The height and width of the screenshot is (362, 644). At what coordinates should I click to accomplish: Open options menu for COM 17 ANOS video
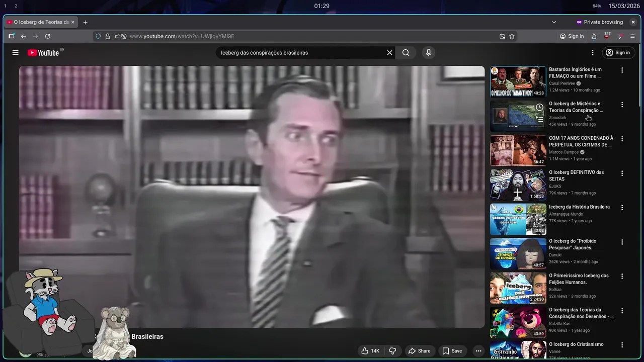tap(622, 139)
